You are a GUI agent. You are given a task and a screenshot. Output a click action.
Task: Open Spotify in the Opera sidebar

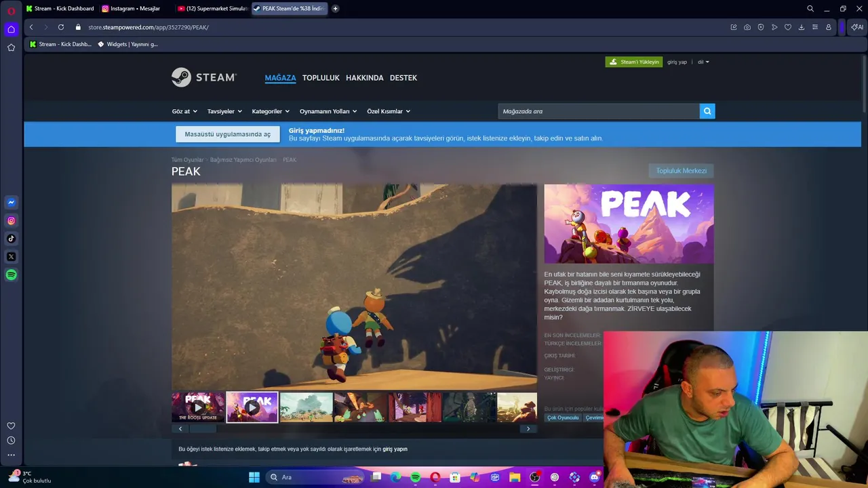click(x=11, y=274)
